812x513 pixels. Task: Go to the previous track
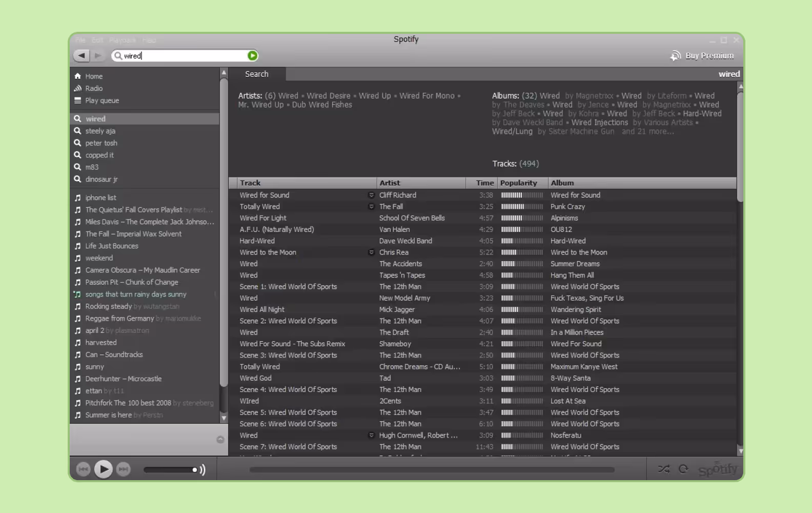point(83,469)
